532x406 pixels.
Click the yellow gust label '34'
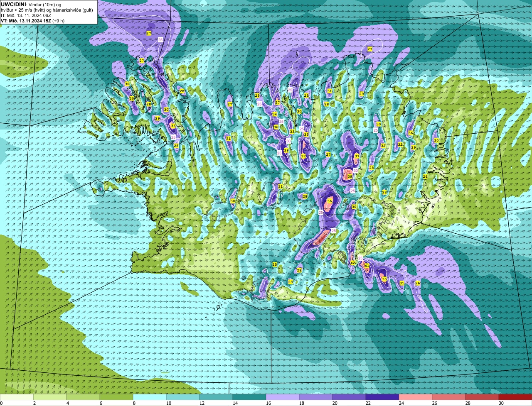tap(275, 114)
